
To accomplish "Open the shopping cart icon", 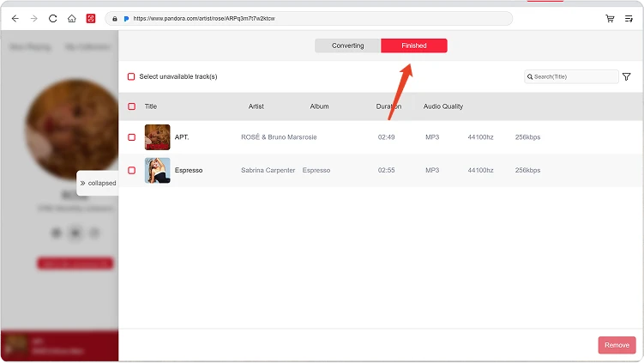I will [610, 18].
